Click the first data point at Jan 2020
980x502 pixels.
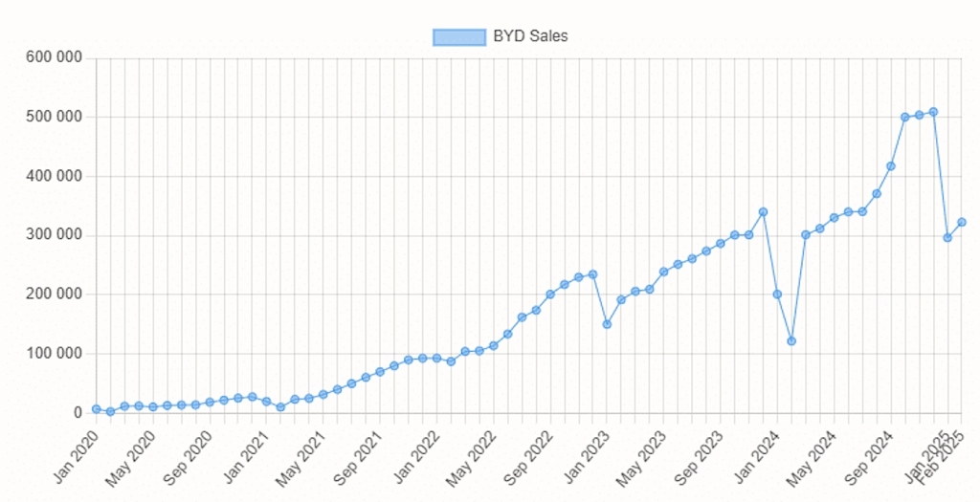[96, 409]
